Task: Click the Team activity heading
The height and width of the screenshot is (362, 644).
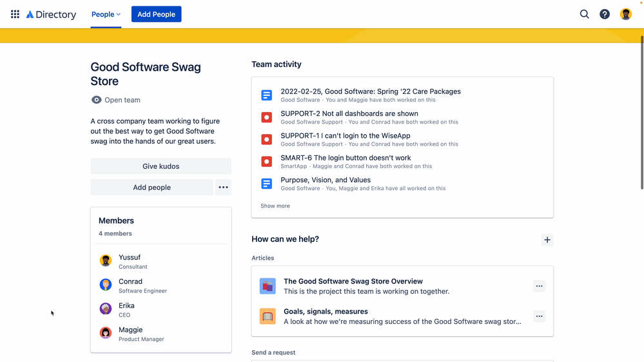Action: 277,64
